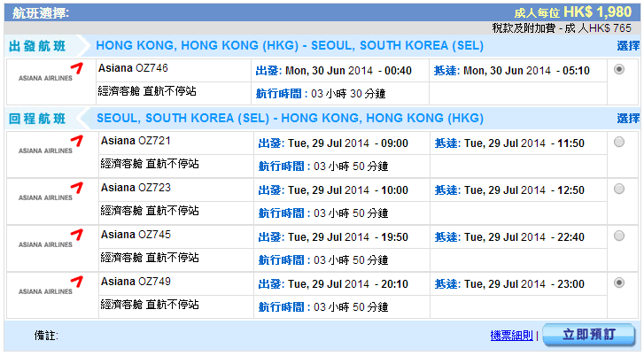This screenshot has height=356, width=644.
Task: Click the OZ721 flight number text
Action: pyautogui.click(x=154, y=140)
